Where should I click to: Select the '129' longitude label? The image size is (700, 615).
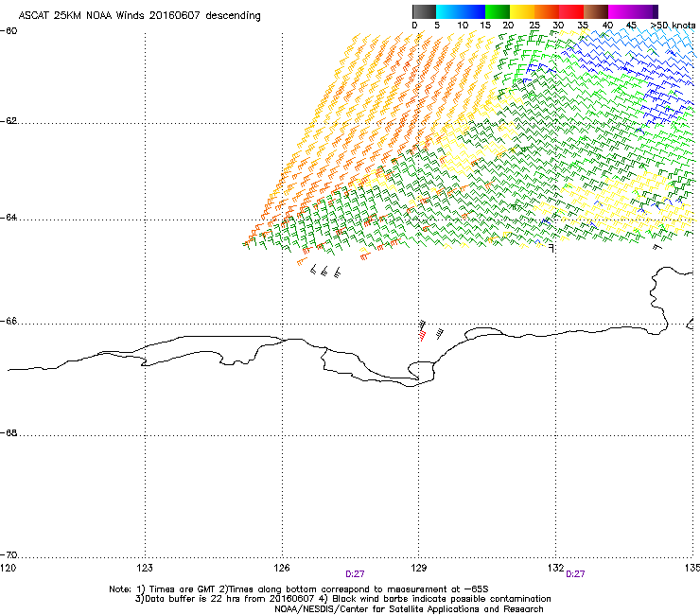419,568
